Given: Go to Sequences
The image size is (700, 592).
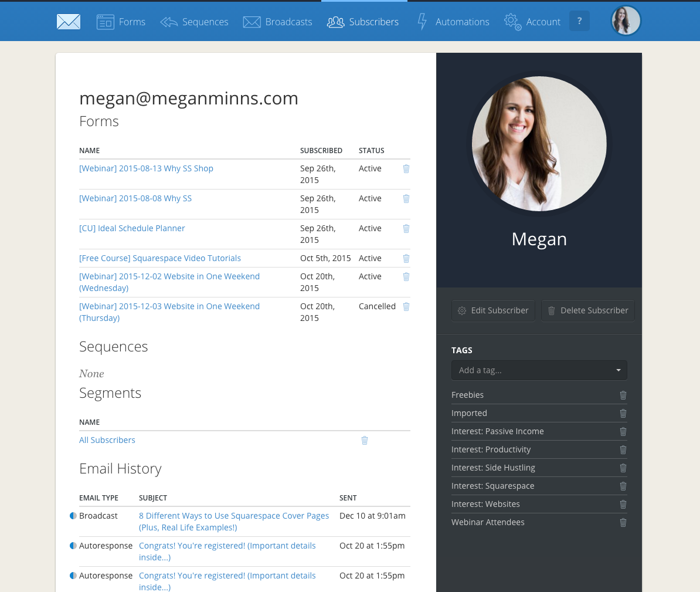Looking at the screenshot, I should (x=194, y=22).
